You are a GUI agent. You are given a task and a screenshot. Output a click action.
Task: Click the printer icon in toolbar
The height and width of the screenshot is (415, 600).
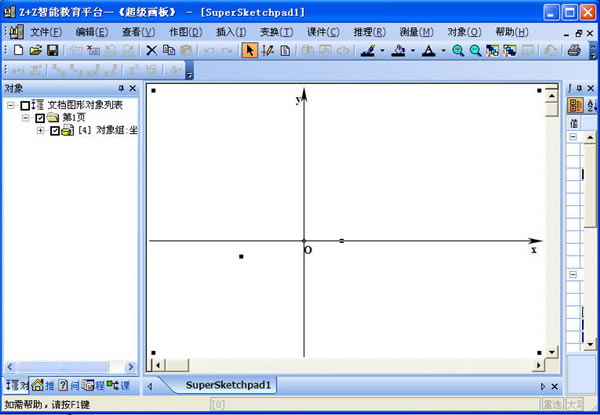(x=574, y=50)
